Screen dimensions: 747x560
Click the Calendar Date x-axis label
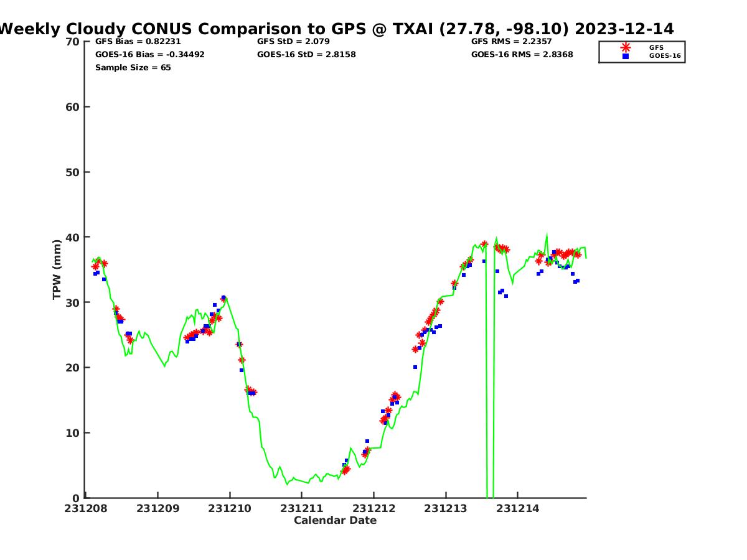(x=335, y=521)
